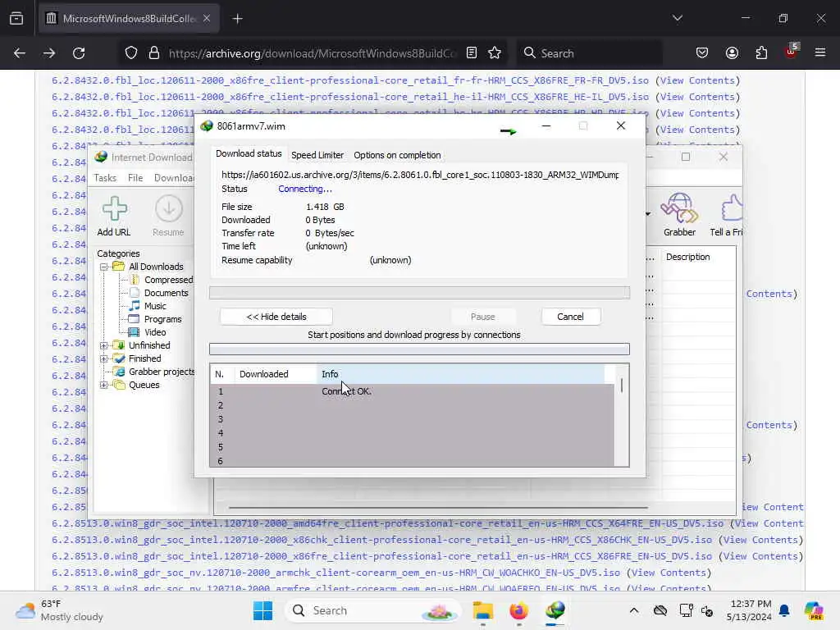The image size is (840, 630).
Task: Open the Pocket save icon
Action: 702,53
